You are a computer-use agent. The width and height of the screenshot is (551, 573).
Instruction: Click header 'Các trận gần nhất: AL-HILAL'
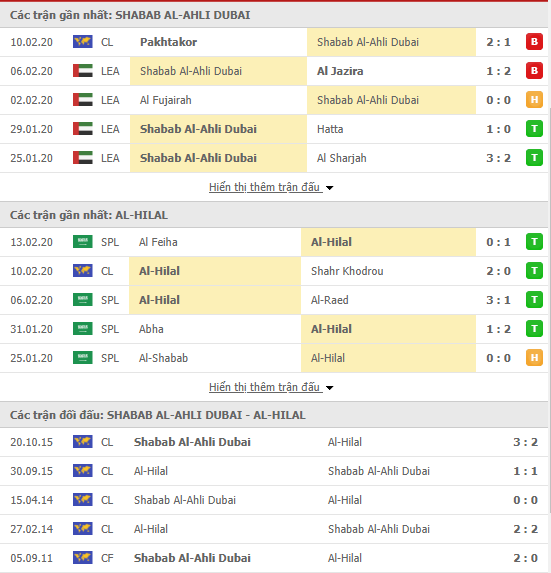point(89,215)
